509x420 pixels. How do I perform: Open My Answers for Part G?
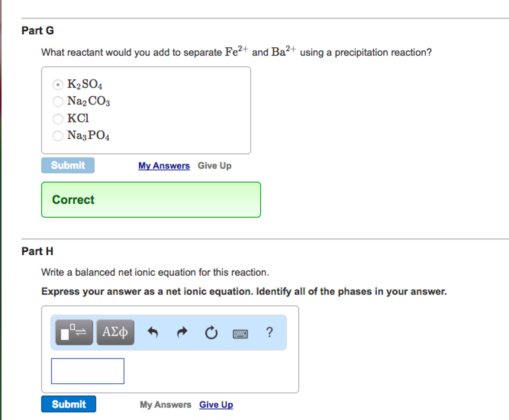(164, 166)
